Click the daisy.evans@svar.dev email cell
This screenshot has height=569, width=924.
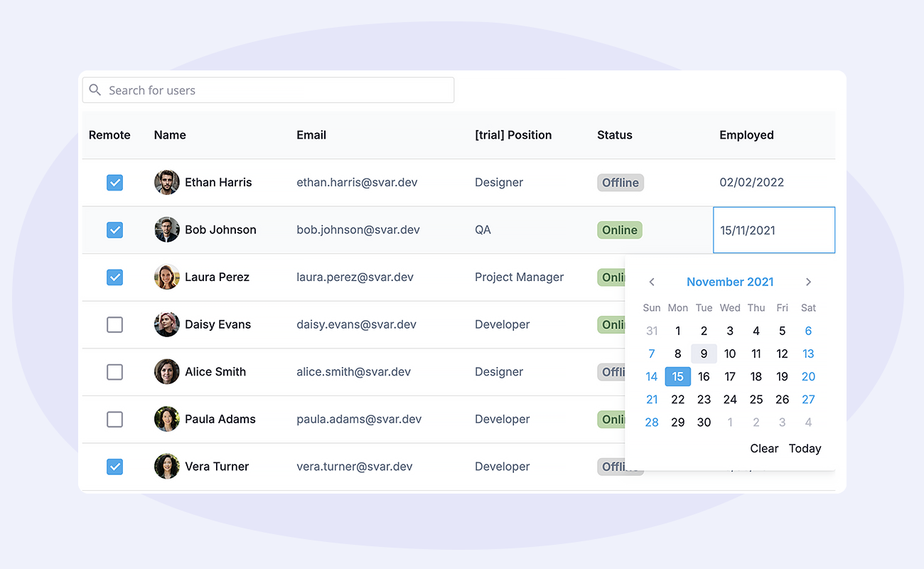tap(356, 324)
